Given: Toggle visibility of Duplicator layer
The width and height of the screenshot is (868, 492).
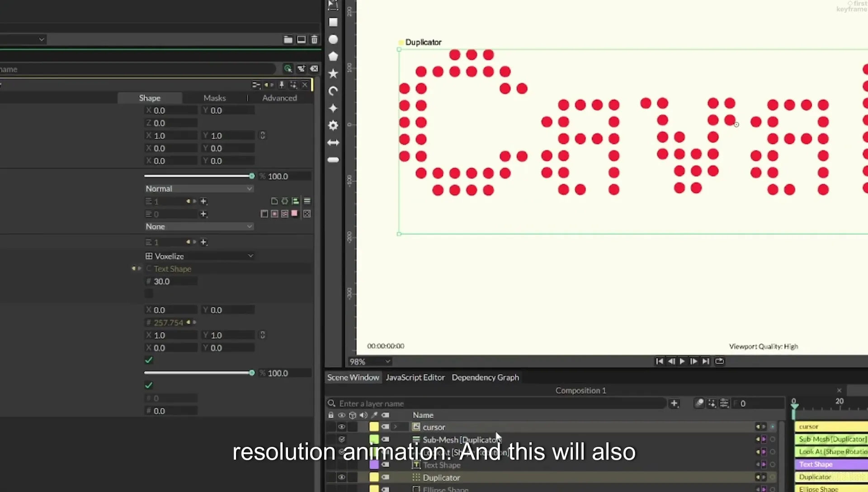Looking at the screenshot, I should click(342, 478).
